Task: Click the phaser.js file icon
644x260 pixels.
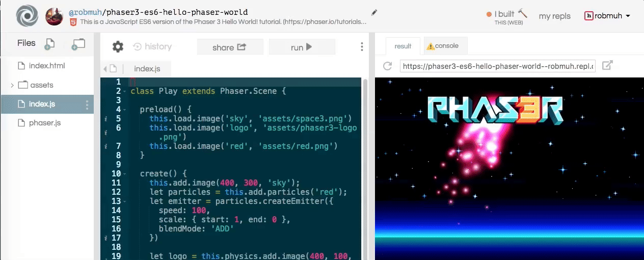Action: point(21,123)
